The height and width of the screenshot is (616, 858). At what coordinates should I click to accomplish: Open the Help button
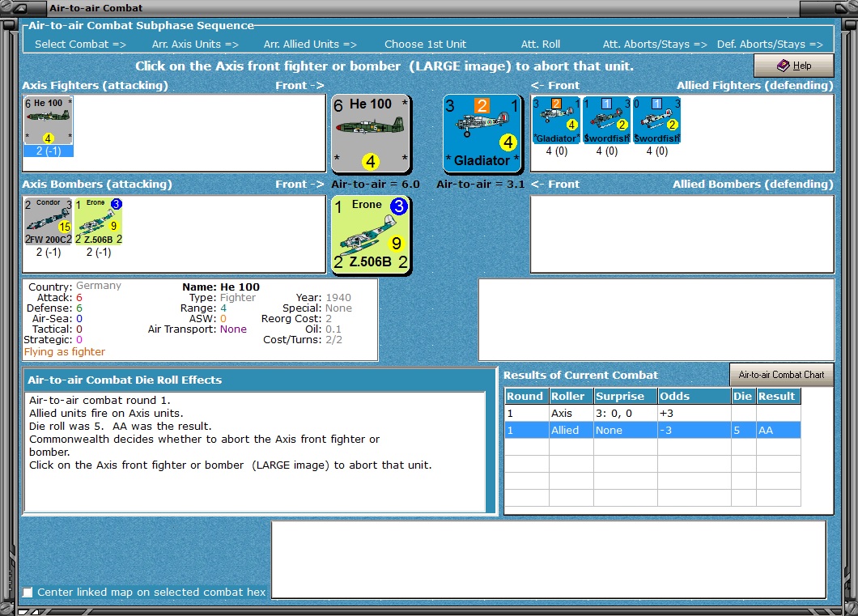793,66
